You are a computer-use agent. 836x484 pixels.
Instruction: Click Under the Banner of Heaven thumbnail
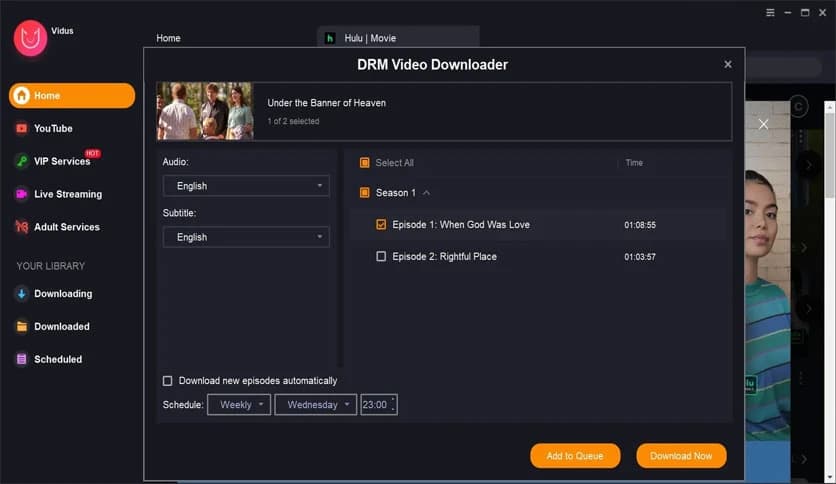click(205, 111)
